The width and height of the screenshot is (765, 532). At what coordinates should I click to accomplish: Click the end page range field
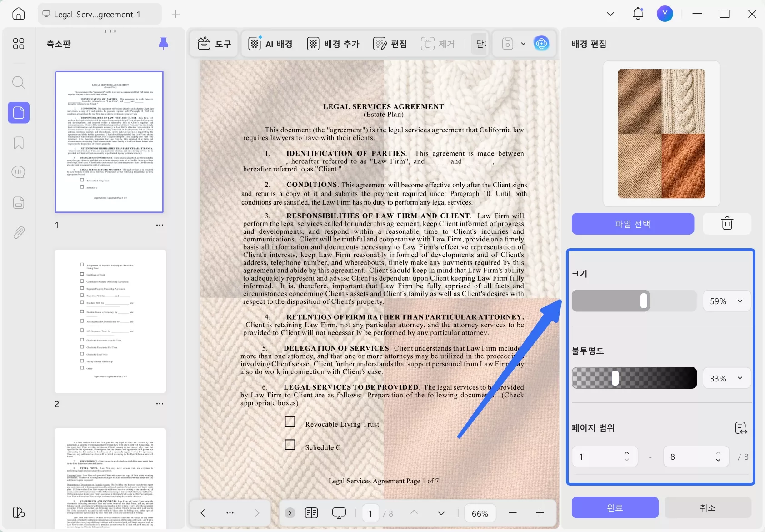point(696,457)
